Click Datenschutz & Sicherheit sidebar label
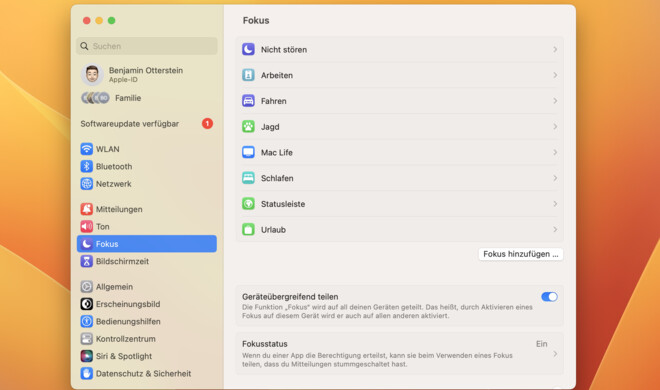The height and width of the screenshot is (390, 660). (144, 374)
